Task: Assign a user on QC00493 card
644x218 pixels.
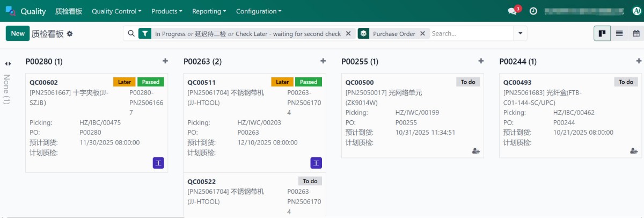Action: pyautogui.click(x=633, y=151)
